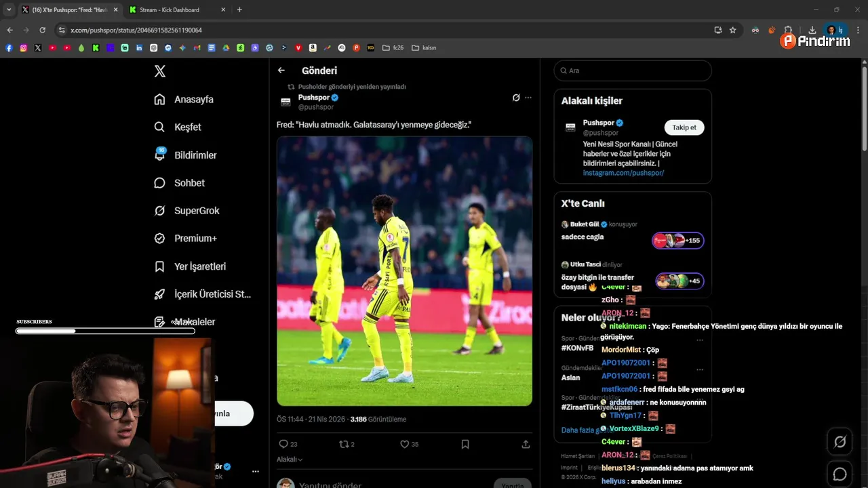This screenshot has height=488, width=868.
Task: Click the reply icon with 23 replies
Action: click(283, 444)
